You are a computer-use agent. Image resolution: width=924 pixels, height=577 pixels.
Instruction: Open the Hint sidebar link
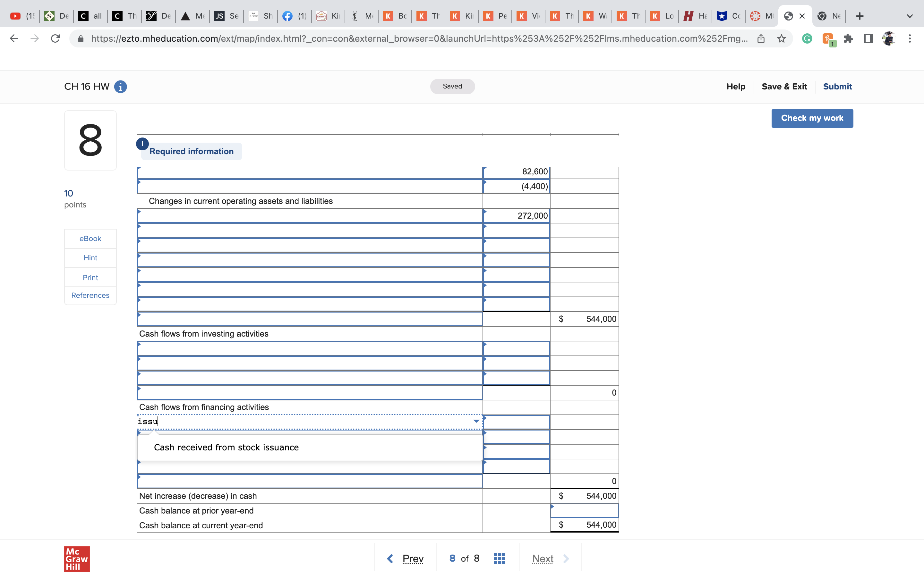coord(90,258)
